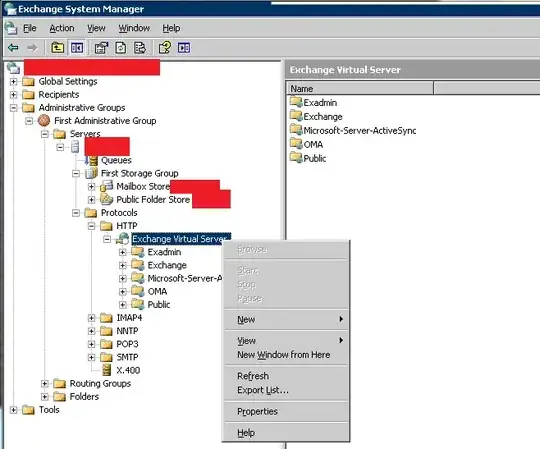Image resolution: width=540 pixels, height=449 pixels.
Task: Open the File menu
Action: click(x=30, y=28)
